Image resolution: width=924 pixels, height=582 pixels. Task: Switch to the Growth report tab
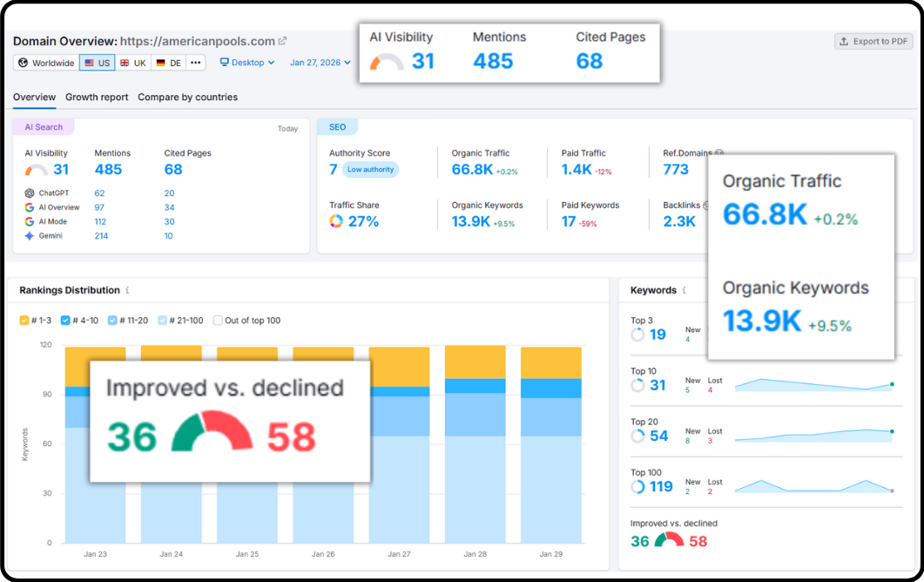click(x=96, y=98)
